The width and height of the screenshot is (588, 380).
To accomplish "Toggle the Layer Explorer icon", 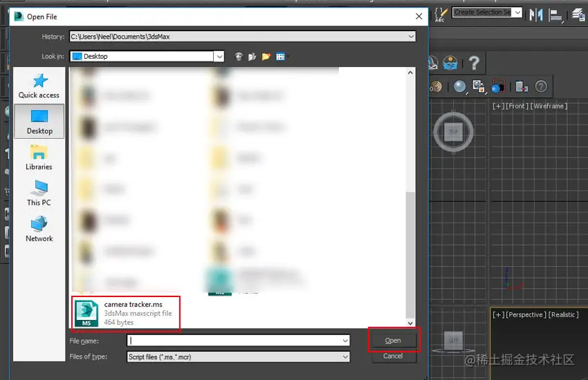I will pos(578,15).
